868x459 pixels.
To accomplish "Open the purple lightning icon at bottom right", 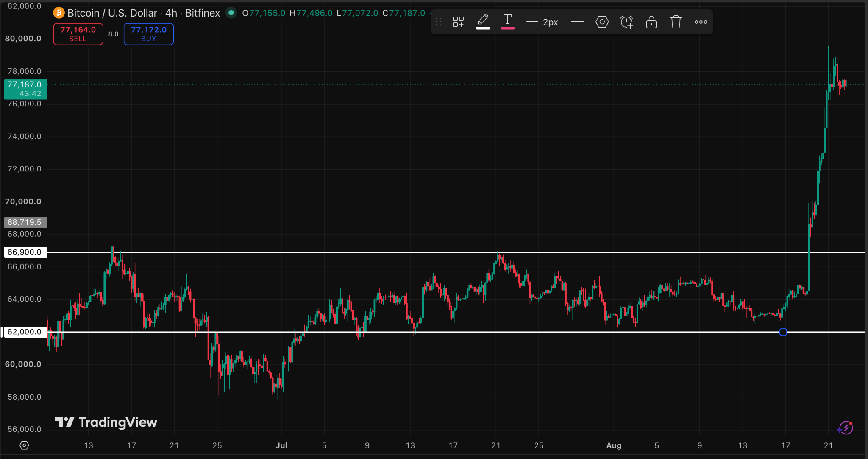I will (846, 427).
